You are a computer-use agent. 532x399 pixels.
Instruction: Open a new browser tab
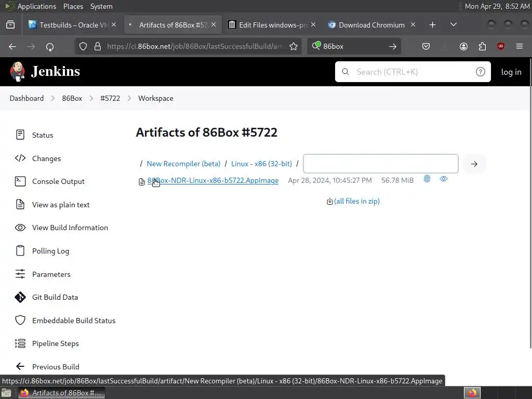(x=432, y=25)
